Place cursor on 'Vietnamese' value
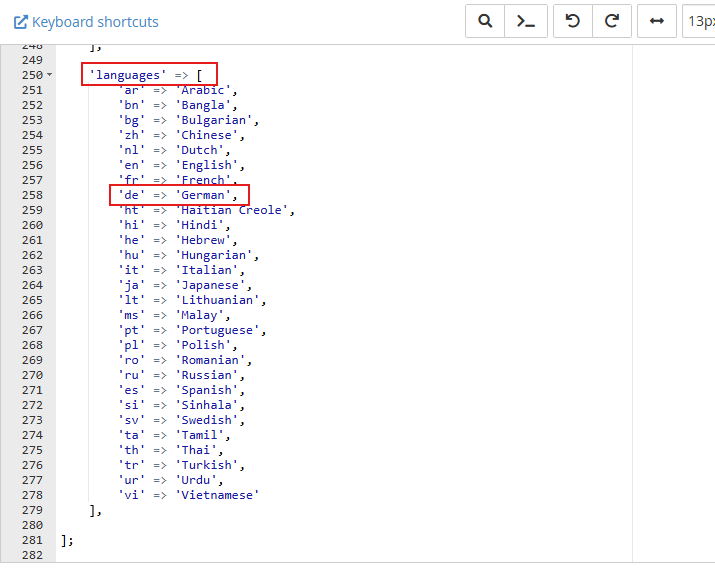715x580 pixels. [218, 495]
